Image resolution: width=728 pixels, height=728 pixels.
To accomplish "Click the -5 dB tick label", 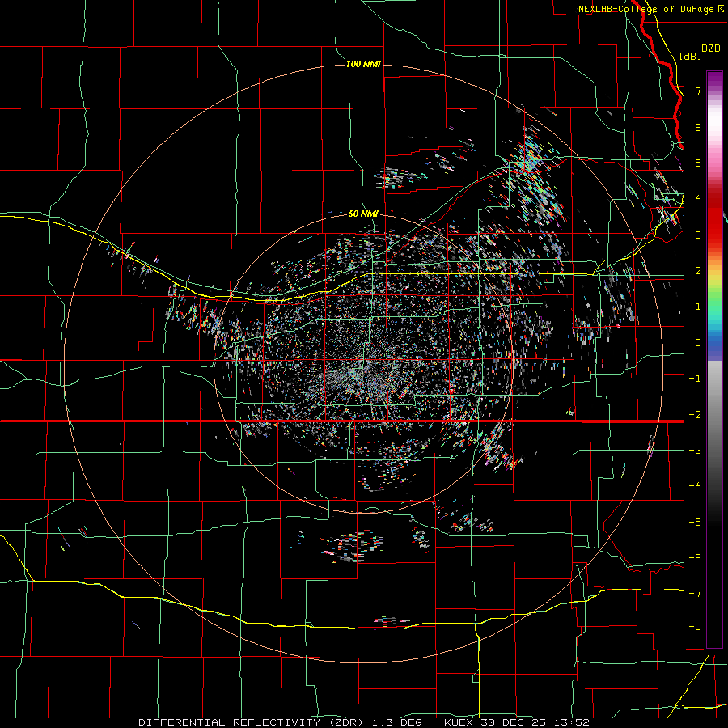I will tap(695, 522).
